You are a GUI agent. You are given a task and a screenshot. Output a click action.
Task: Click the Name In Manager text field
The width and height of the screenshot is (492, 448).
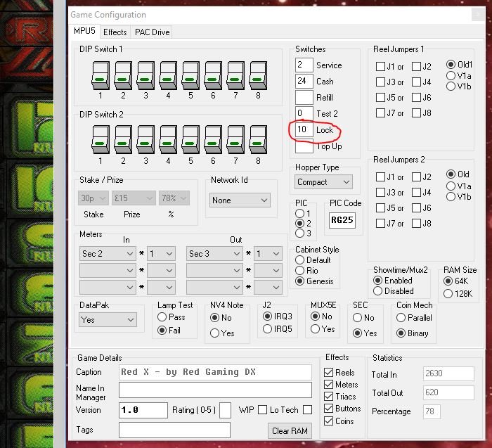click(x=215, y=390)
